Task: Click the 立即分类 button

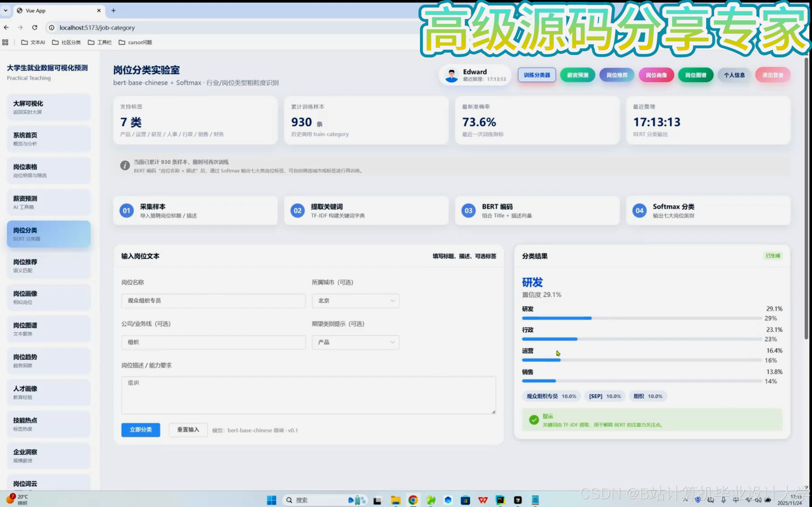Action: 141,430
